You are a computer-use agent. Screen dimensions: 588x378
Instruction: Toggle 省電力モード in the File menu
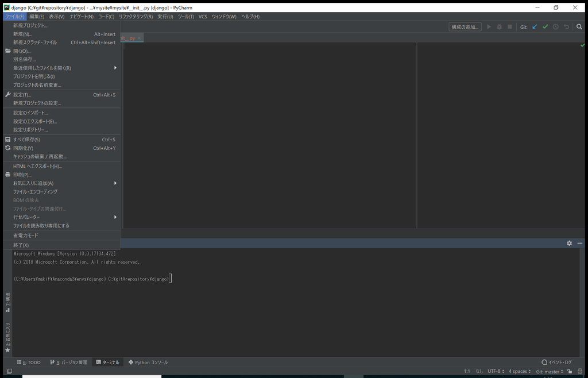click(61, 235)
